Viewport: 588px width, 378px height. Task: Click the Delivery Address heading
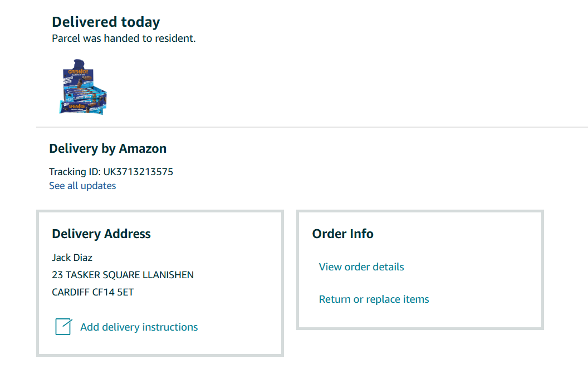click(101, 234)
